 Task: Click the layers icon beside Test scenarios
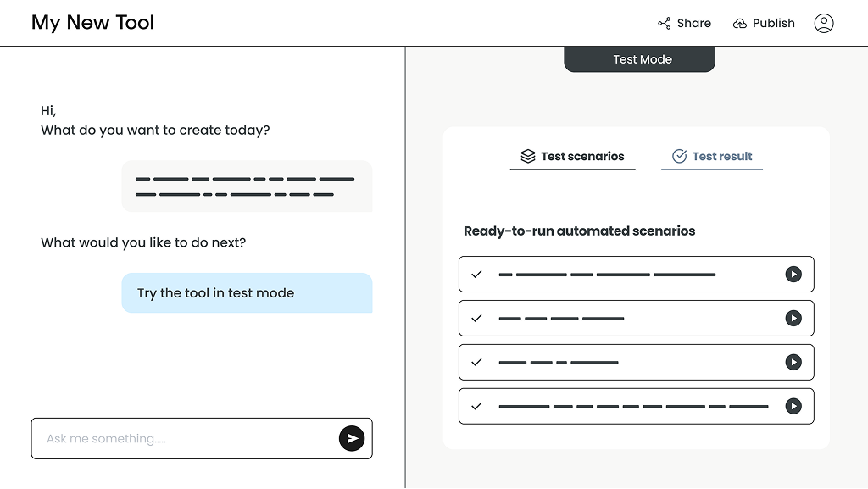tap(526, 156)
